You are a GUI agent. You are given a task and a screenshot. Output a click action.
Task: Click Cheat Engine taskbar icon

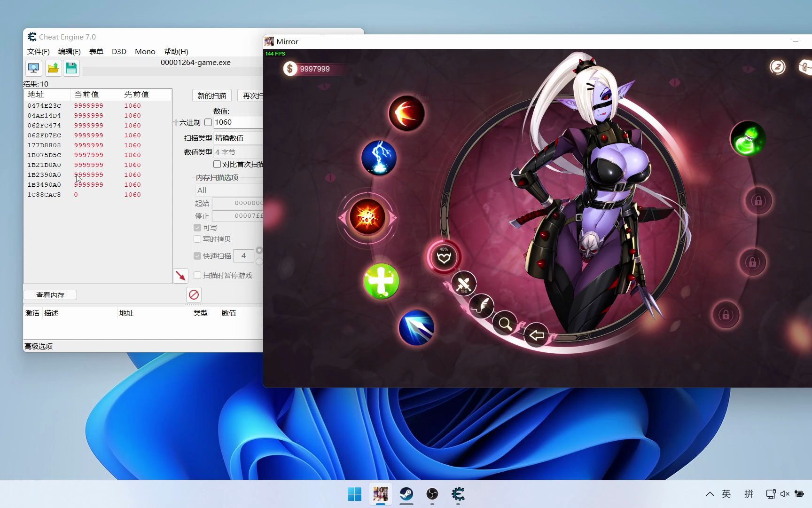pos(458,494)
